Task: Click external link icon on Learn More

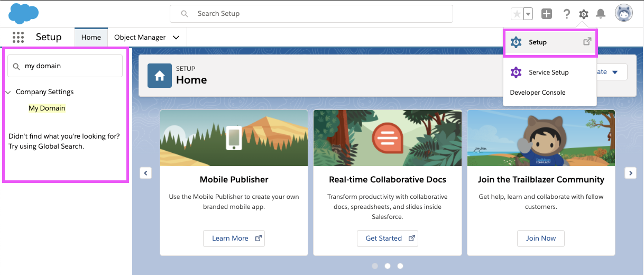Action: click(x=259, y=239)
